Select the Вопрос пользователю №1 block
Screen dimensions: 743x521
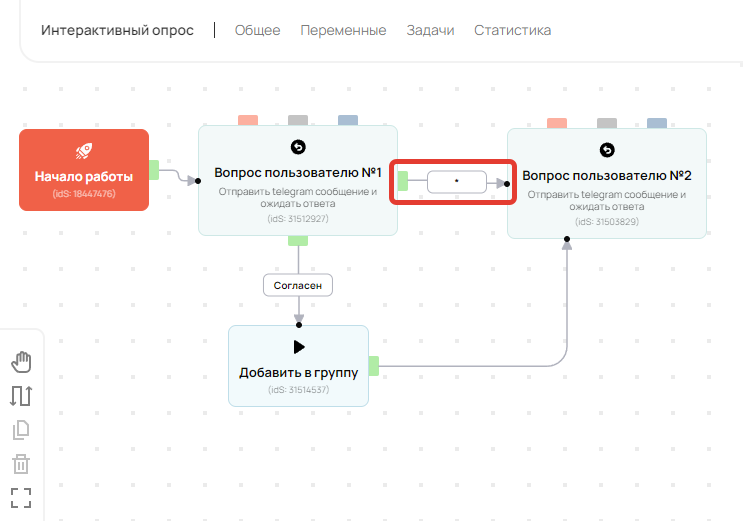(x=298, y=181)
